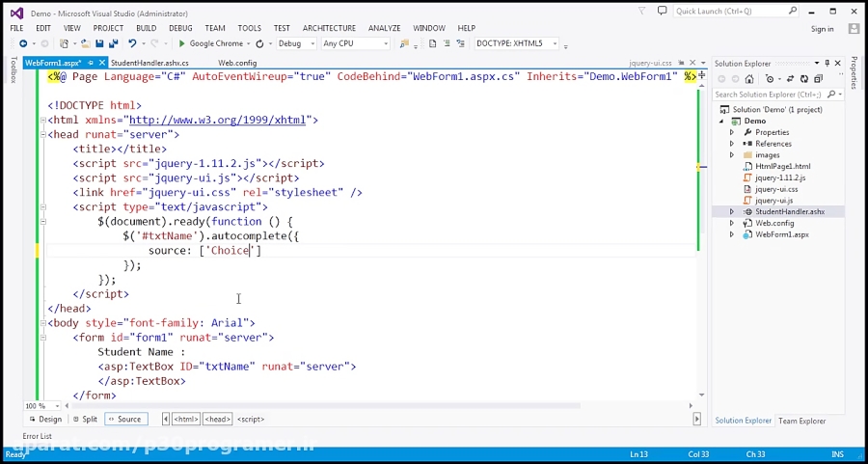Open the Error List panel
The image size is (868, 464).
[37, 436]
